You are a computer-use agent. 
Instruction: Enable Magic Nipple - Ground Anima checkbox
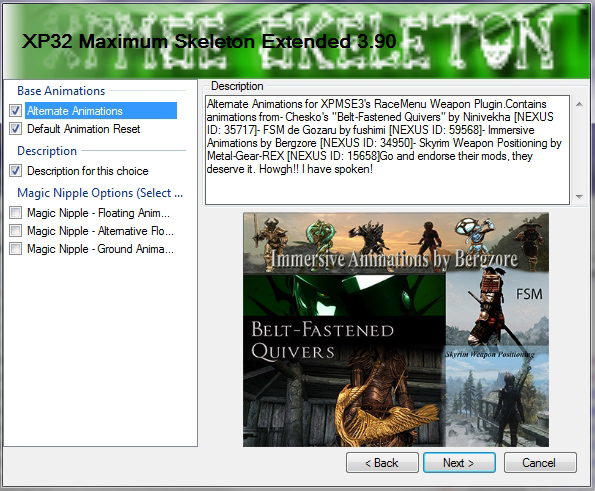[x=16, y=249]
